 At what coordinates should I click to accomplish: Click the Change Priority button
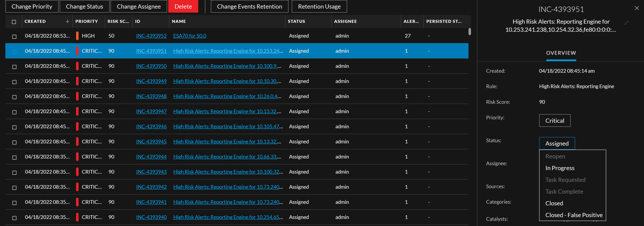[32, 6]
